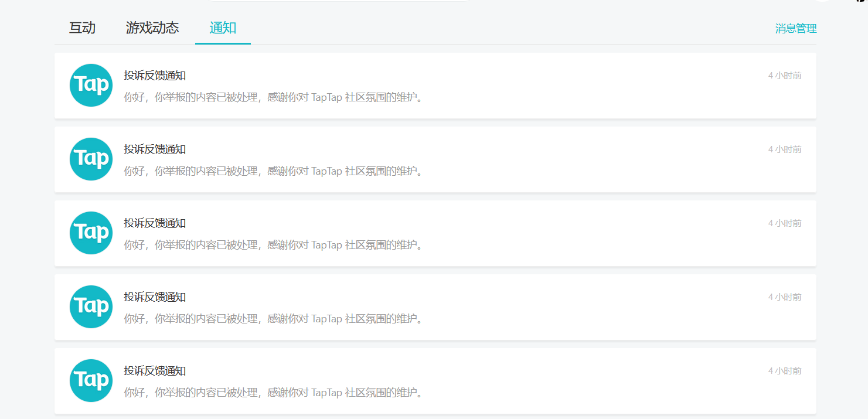This screenshot has height=419, width=868.
Task: Click the Tap logo of the first notification
Action: [91, 85]
